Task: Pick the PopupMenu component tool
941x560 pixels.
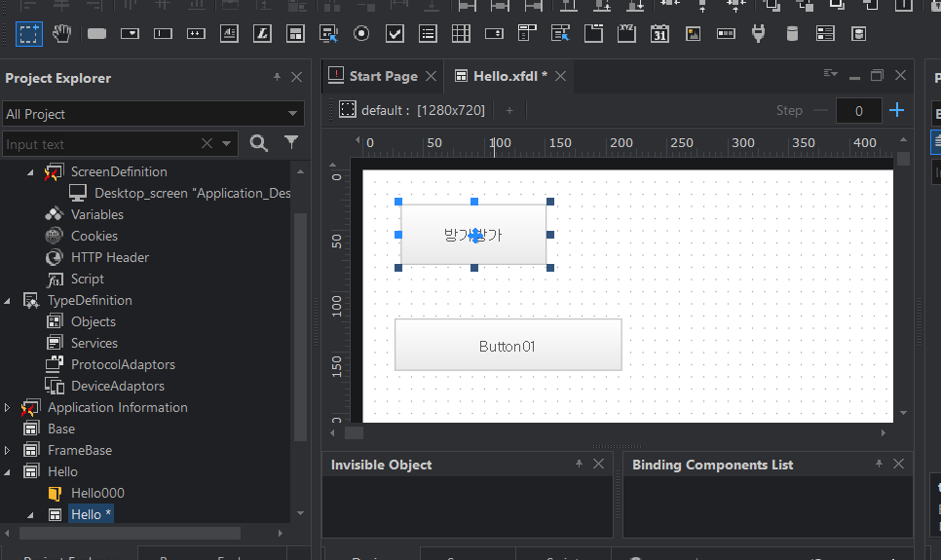Action: tap(560, 34)
